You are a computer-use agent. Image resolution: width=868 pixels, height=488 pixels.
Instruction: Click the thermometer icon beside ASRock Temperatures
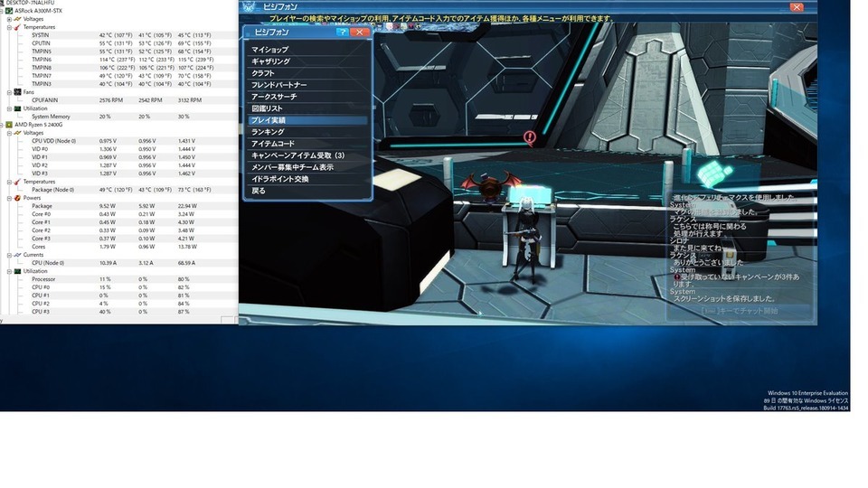tap(17, 27)
